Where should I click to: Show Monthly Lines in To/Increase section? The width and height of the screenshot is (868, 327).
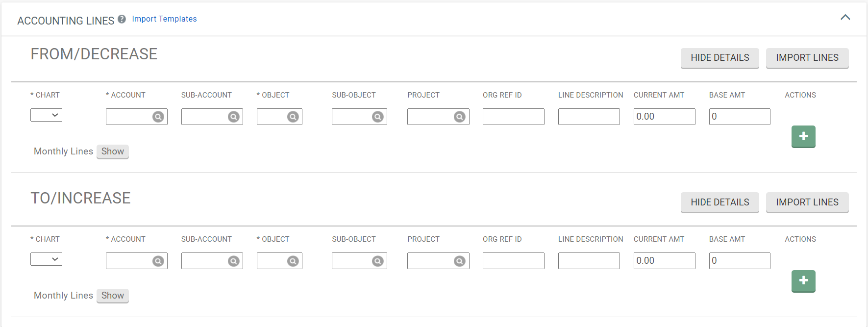tap(113, 296)
